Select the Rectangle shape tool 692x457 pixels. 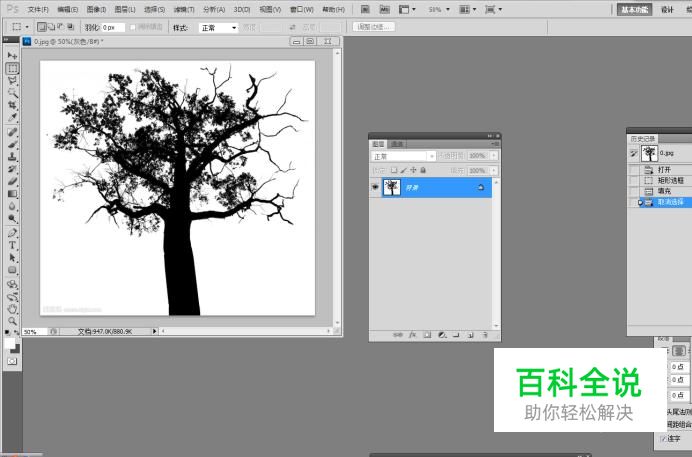tap(12, 270)
